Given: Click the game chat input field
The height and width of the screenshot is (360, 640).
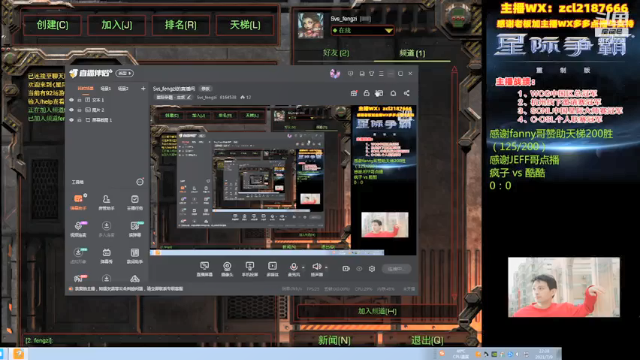Looking at the screenshot, I should pos(147,340).
